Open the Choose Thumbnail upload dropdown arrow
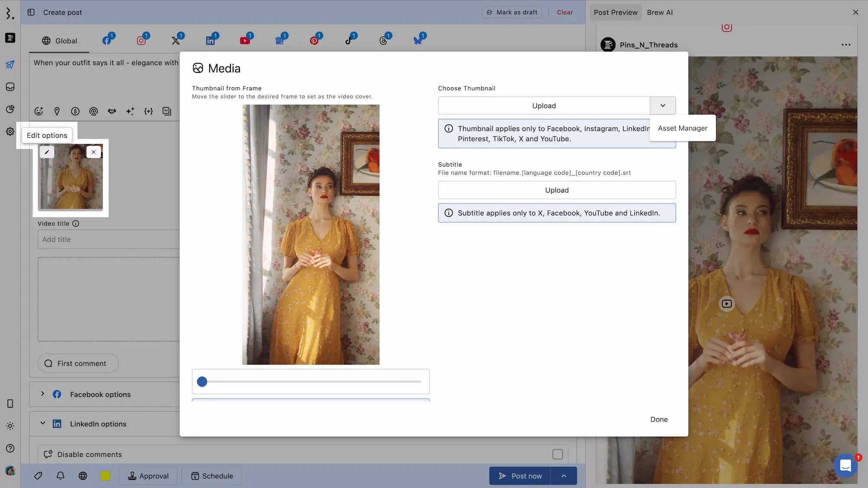Screen dimensions: 868x488 [663, 105]
